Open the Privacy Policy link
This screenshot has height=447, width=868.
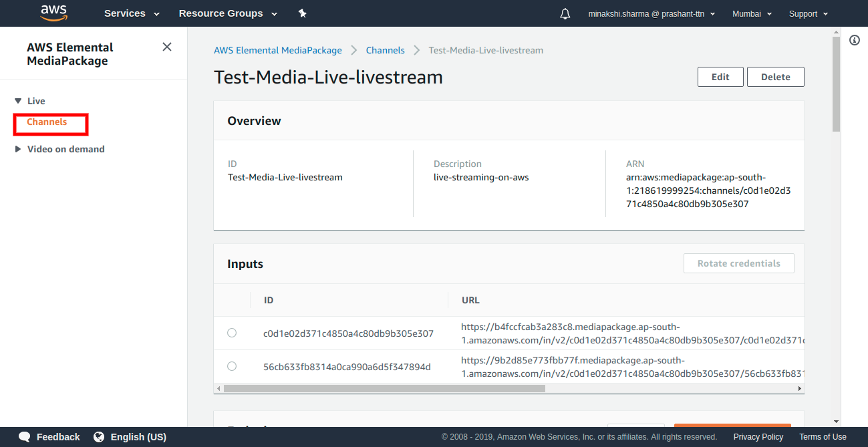pyautogui.click(x=758, y=437)
